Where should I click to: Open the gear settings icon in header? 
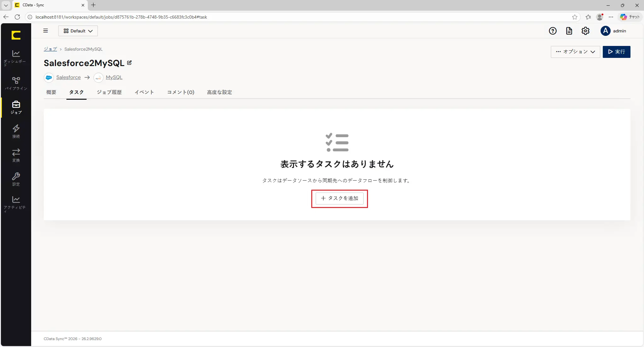pyautogui.click(x=585, y=31)
